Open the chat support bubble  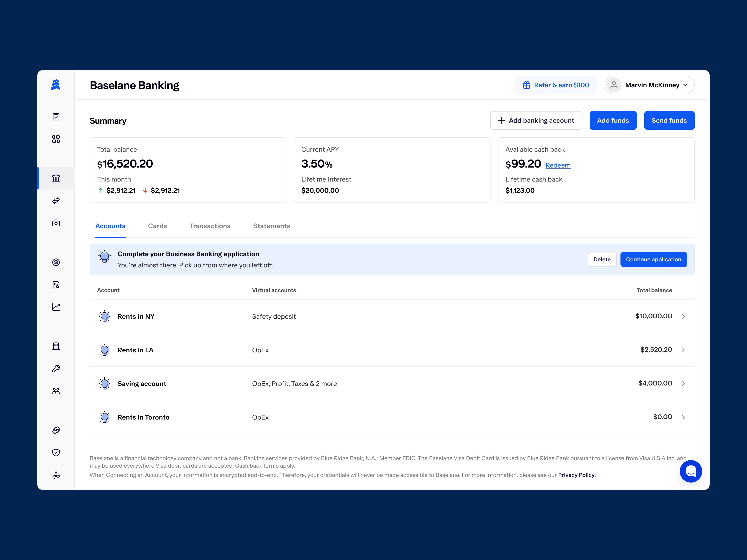pyautogui.click(x=691, y=471)
